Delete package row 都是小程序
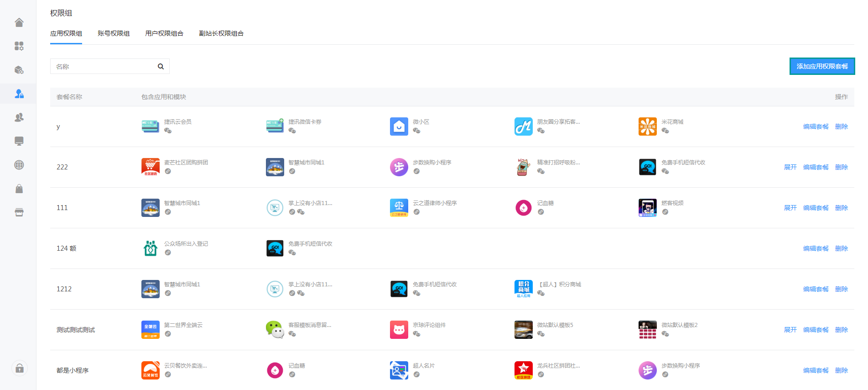 click(x=841, y=370)
